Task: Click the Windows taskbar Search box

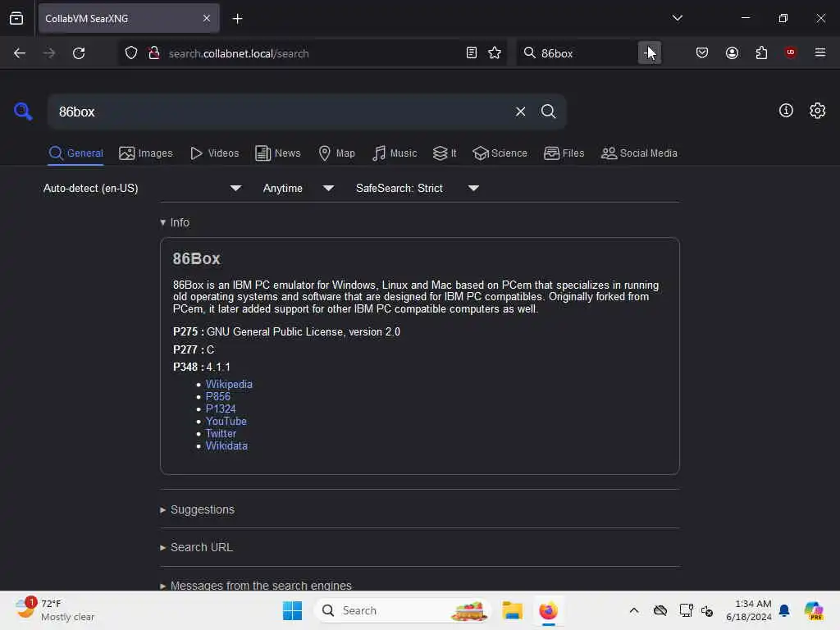Action: coord(402,610)
